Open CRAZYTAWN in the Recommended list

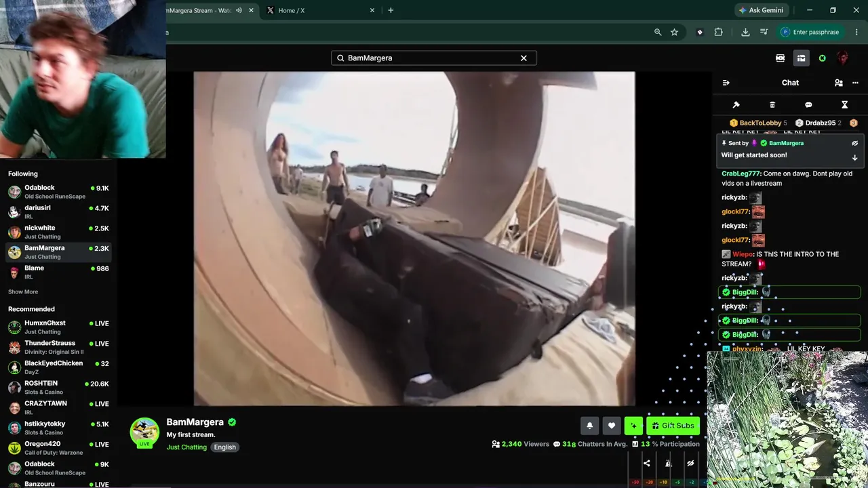click(x=58, y=407)
